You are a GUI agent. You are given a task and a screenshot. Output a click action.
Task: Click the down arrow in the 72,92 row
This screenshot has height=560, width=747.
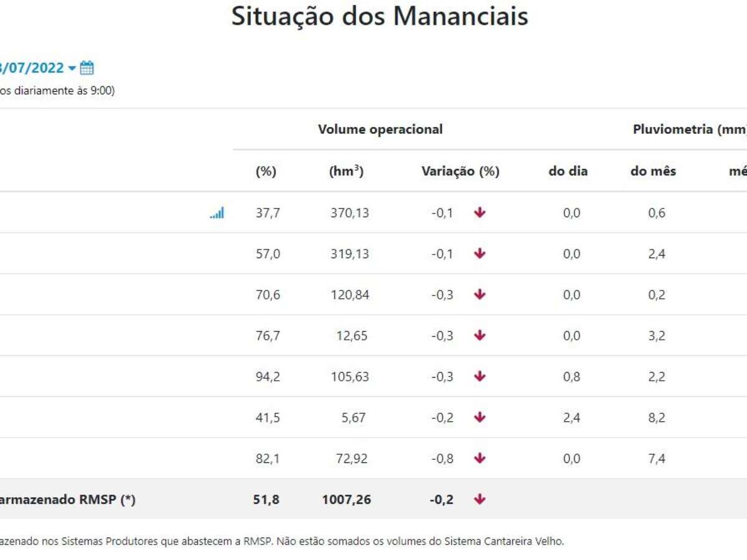(479, 459)
